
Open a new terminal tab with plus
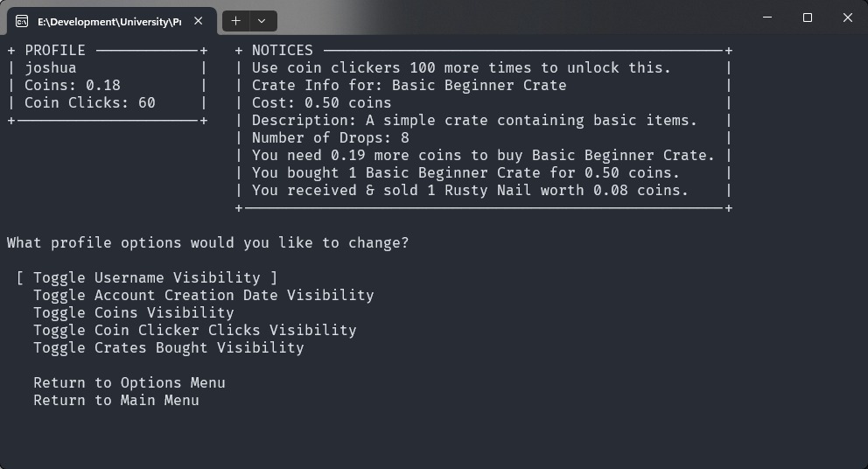[235, 20]
